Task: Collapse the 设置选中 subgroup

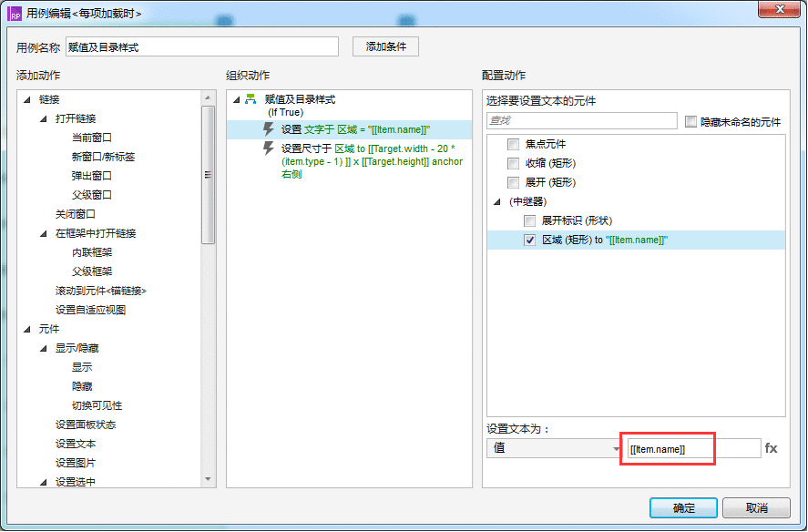Action: (x=44, y=482)
